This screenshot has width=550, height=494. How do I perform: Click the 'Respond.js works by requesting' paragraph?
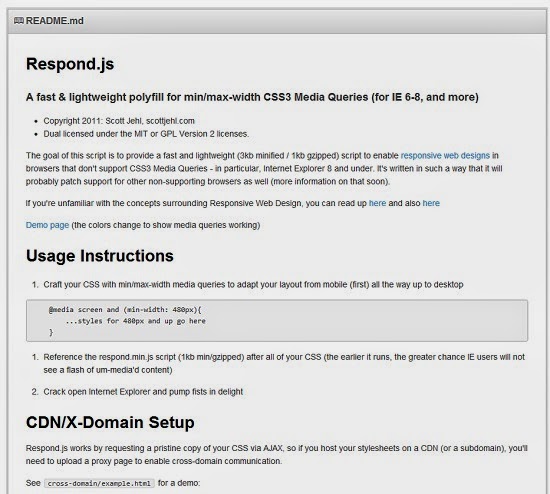(276, 455)
